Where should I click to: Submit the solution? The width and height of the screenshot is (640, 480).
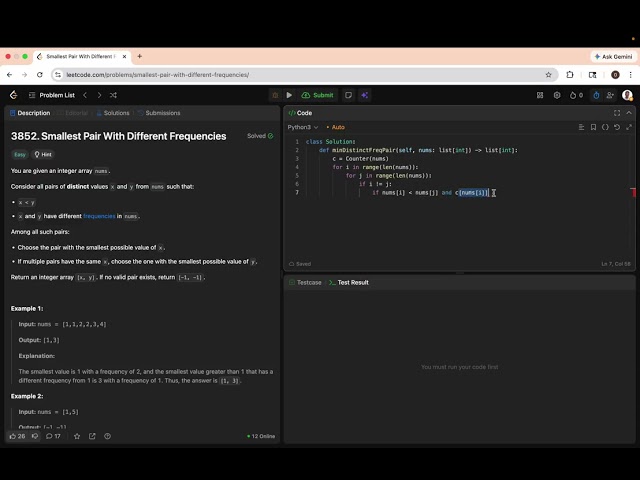tap(318, 95)
